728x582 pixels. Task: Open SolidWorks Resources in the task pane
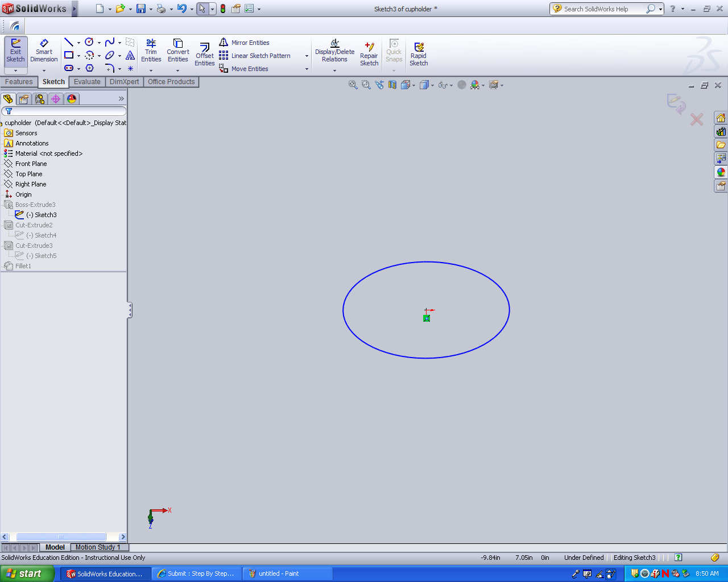click(721, 118)
